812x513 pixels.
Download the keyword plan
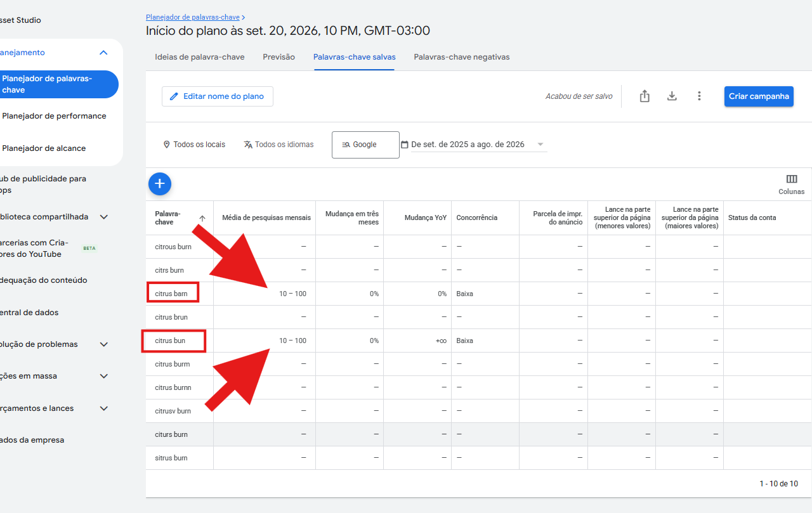pyautogui.click(x=672, y=96)
